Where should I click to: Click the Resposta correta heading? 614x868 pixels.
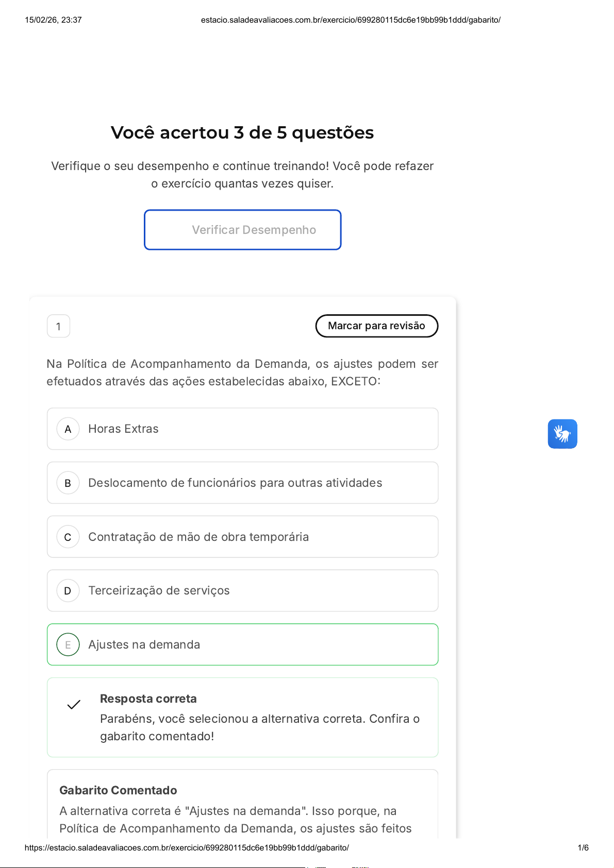[x=148, y=699]
